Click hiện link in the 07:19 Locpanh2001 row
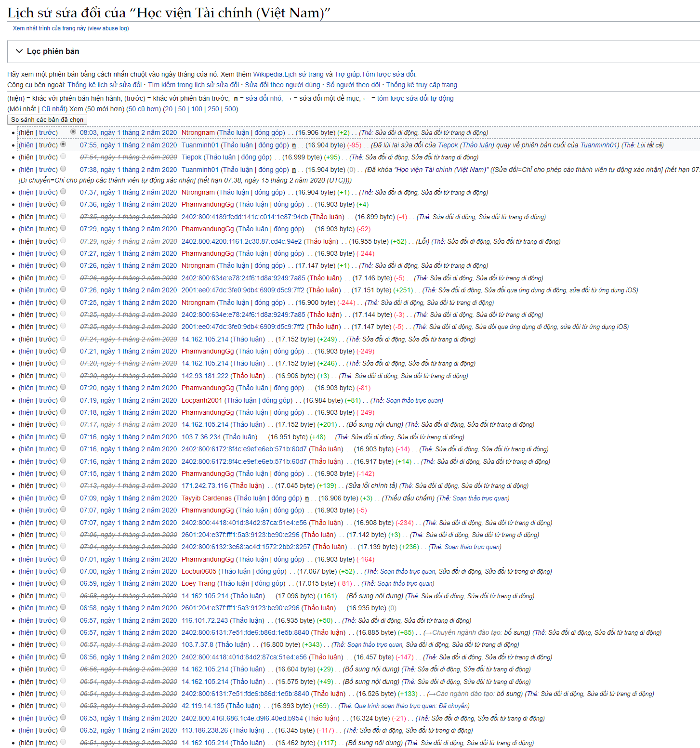This screenshot has height=748, width=700. coord(26,400)
